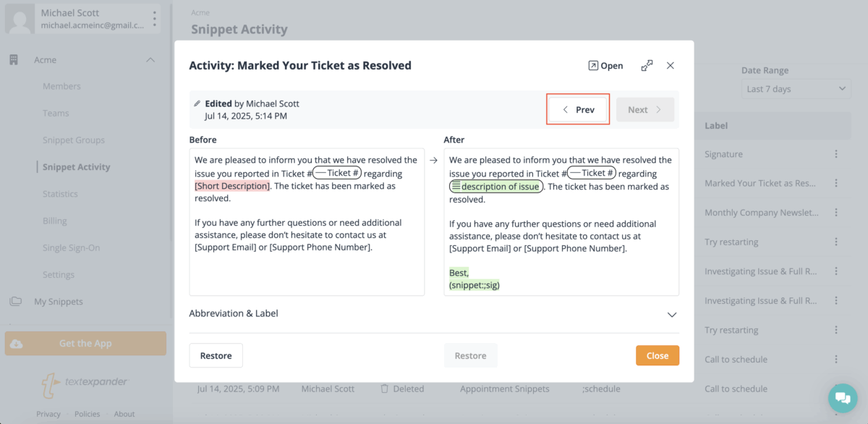Click the My Snippets folder icon
This screenshot has height=424, width=868.
click(15, 302)
